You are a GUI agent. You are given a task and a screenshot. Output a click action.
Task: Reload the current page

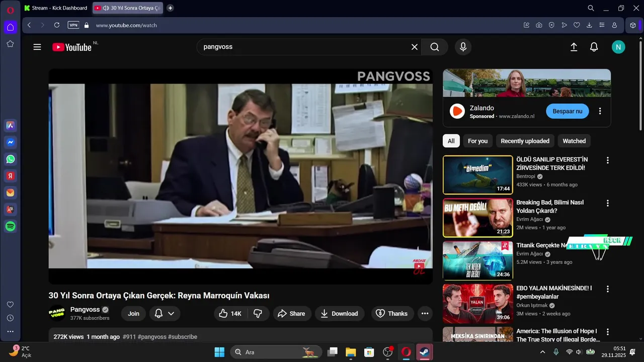tap(57, 25)
